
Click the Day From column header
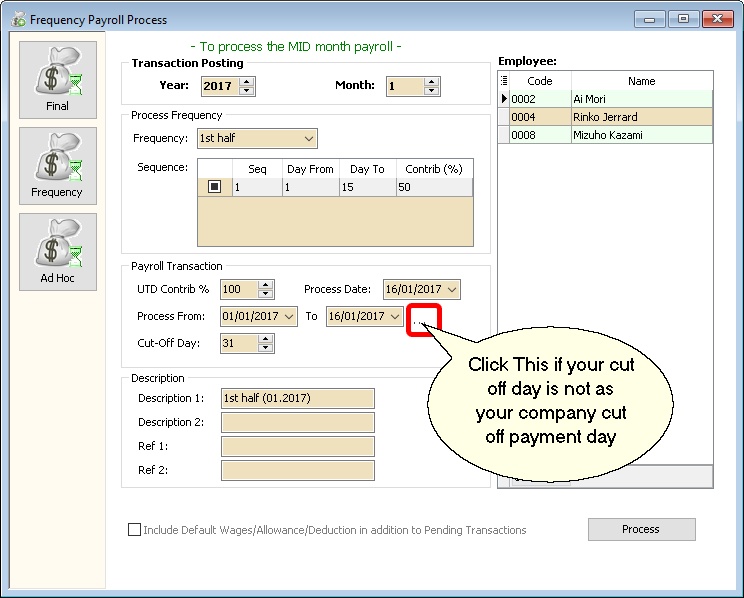click(x=310, y=169)
